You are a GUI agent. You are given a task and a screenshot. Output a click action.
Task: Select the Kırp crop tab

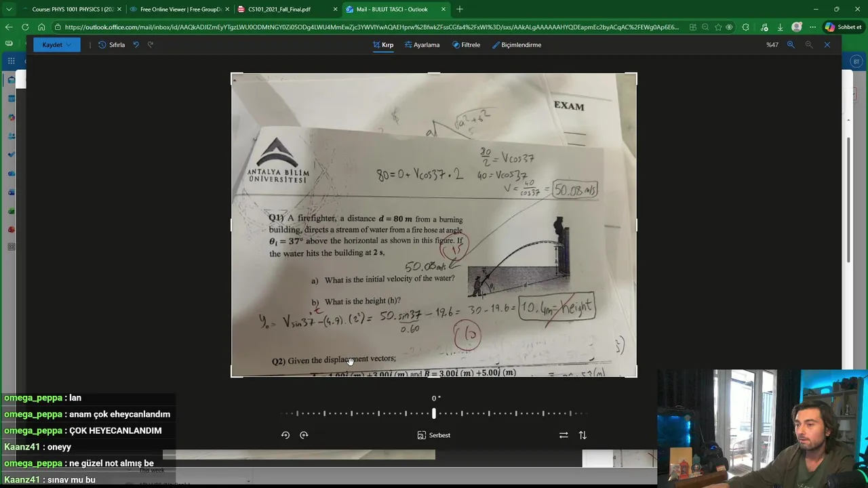[383, 45]
